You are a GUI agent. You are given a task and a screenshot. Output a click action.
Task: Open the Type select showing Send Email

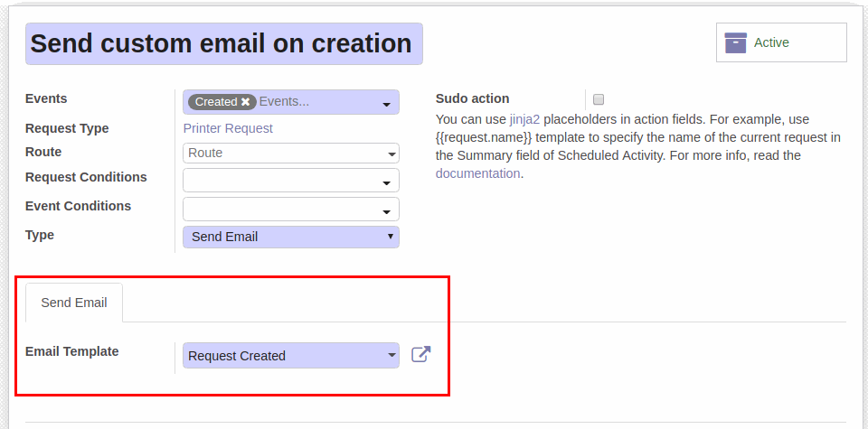pos(290,237)
